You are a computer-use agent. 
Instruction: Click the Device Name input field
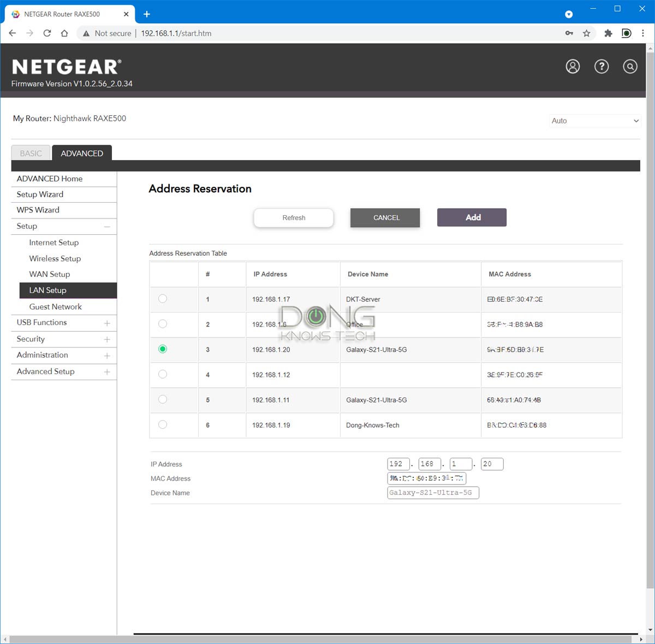(x=433, y=493)
